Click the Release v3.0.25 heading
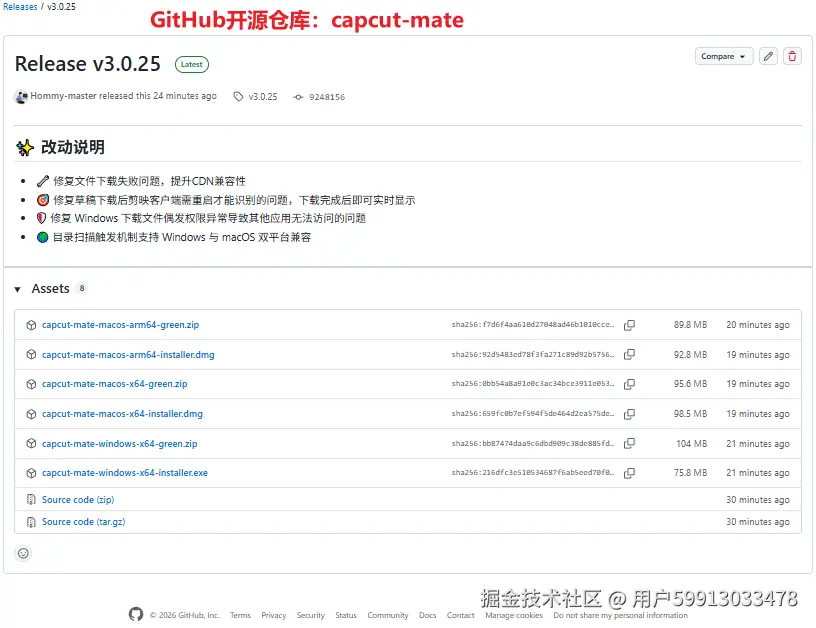Viewport: 816px width, 628px height. click(87, 64)
